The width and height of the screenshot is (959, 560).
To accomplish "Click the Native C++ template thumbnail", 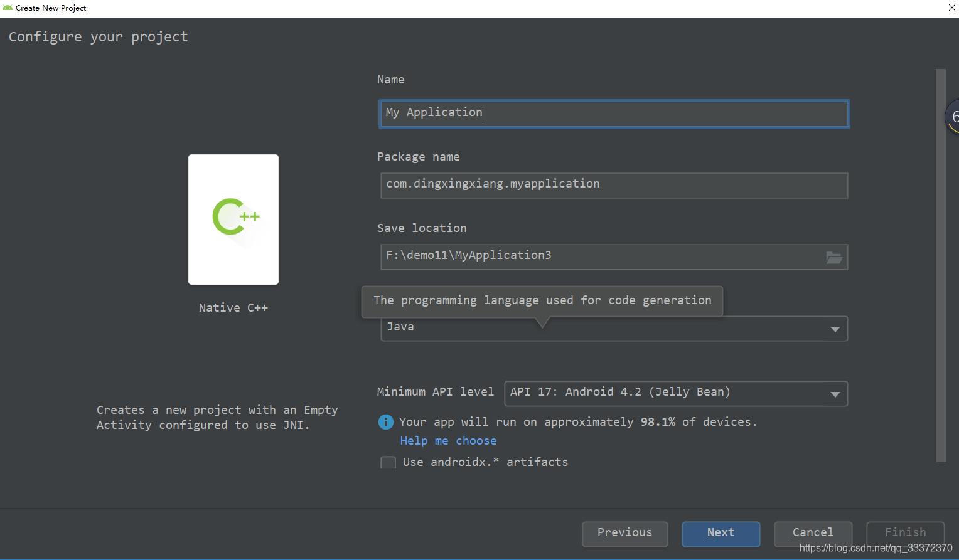I will click(x=233, y=219).
